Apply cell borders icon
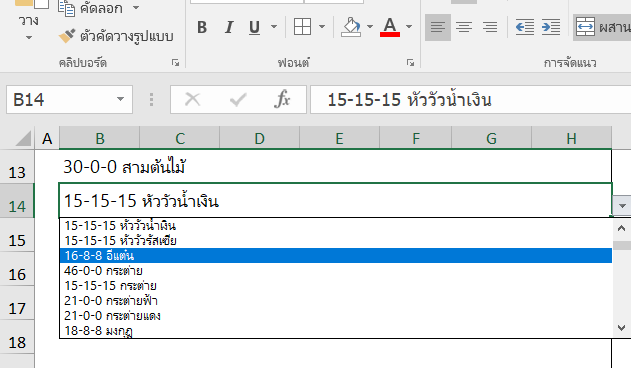This screenshot has height=368, width=631. [x=302, y=27]
